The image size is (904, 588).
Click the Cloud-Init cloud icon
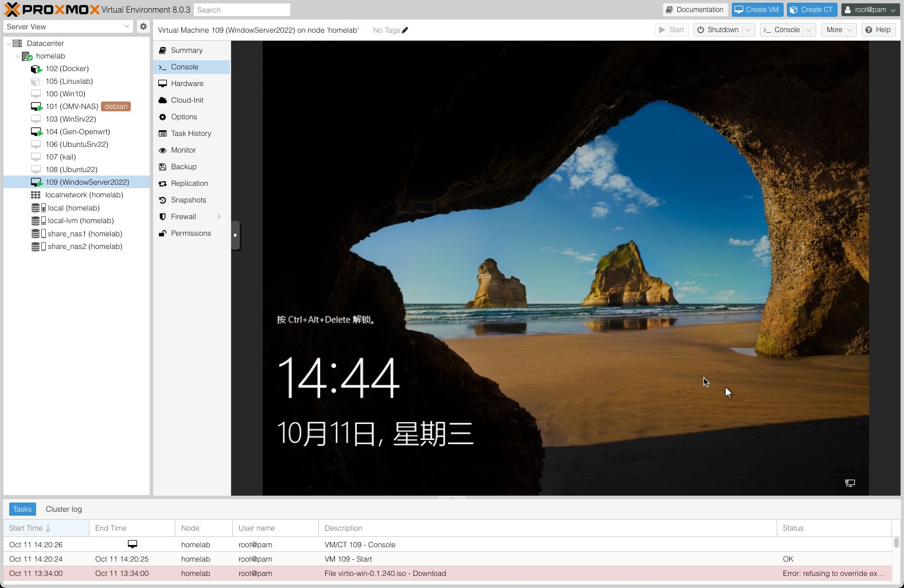pyautogui.click(x=163, y=100)
